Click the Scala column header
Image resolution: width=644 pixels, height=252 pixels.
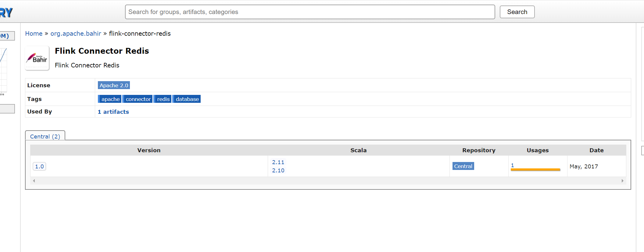(x=359, y=150)
